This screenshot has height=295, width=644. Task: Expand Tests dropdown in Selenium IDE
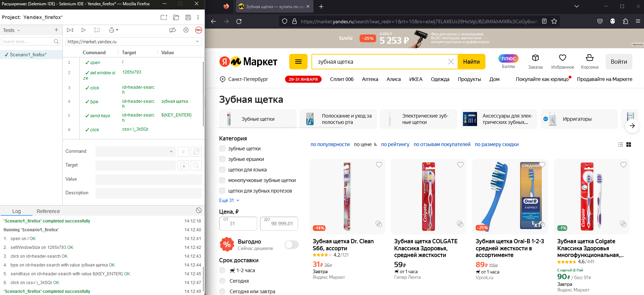pos(19,31)
